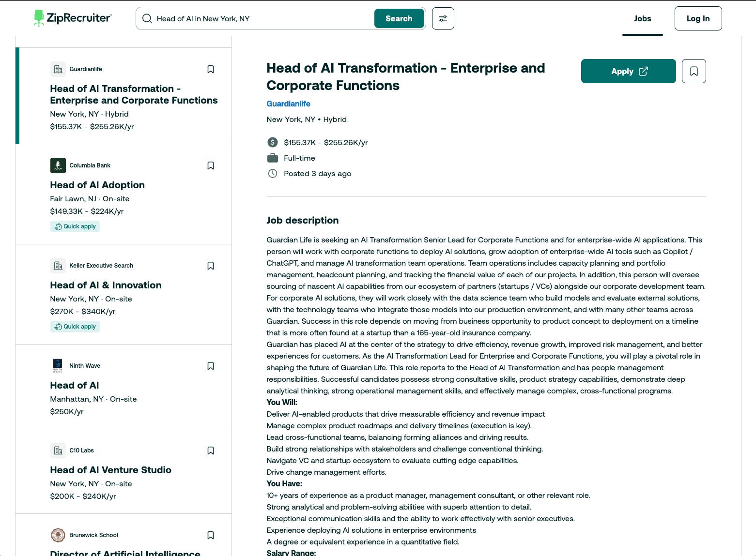Bookmark the Guardianlife job card
Image resolution: width=756 pixels, height=556 pixels.
point(211,69)
